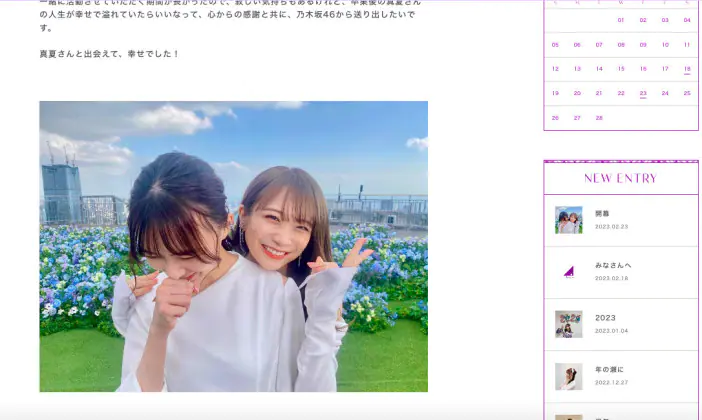
Task: Select calendar date 23
Action: click(x=643, y=93)
